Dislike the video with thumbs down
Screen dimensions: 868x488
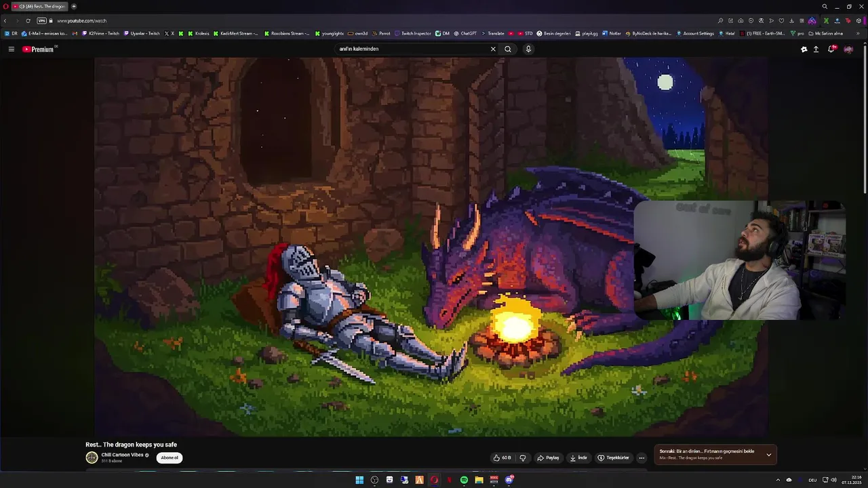[x=523, y=457]
